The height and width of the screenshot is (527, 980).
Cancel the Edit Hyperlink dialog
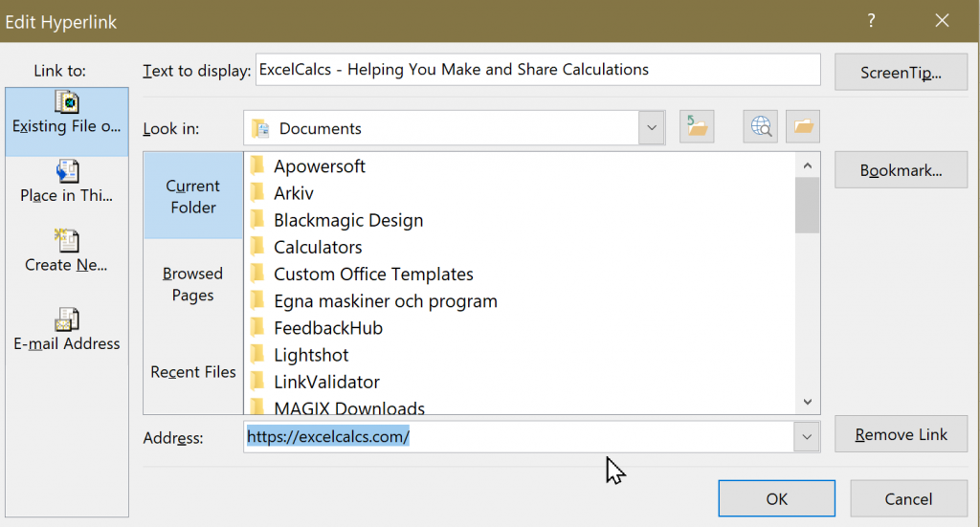pos(908,498)
